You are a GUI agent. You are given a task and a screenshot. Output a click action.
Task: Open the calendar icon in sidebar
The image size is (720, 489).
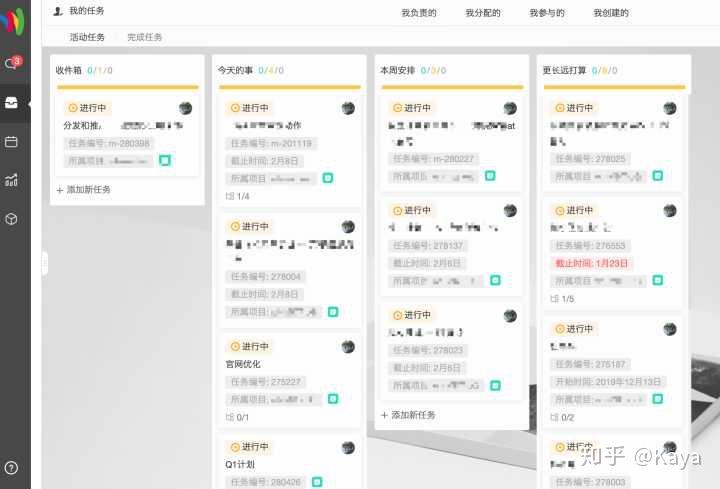(11, 141)
